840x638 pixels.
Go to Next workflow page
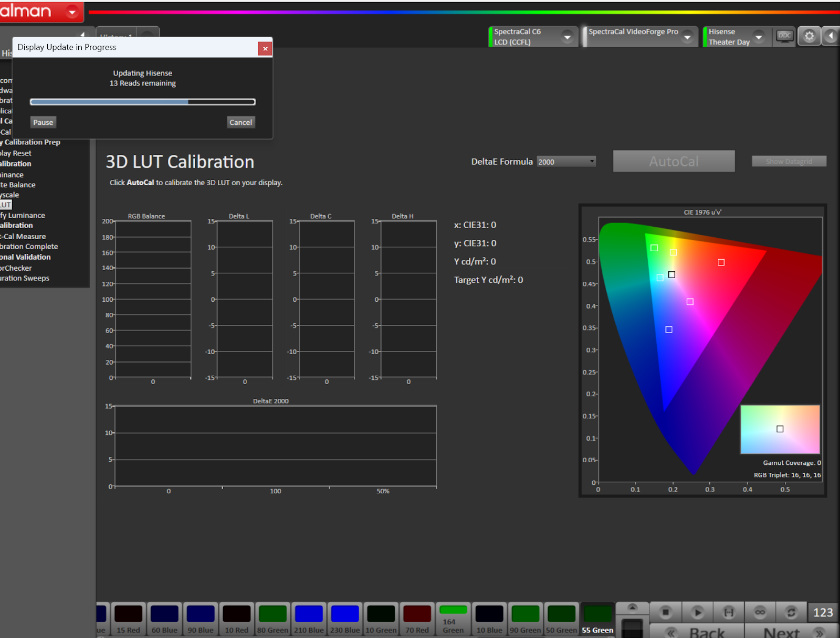click(792, 631)
